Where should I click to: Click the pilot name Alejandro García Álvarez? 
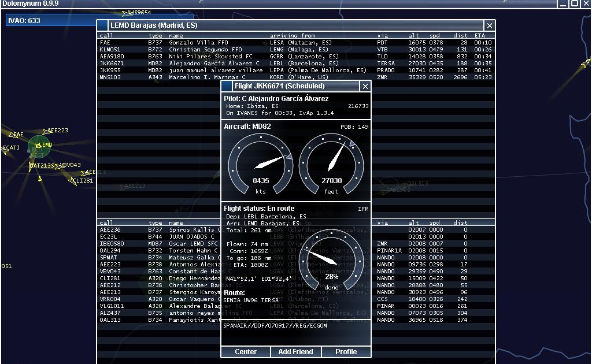click(x=288, y=98)
